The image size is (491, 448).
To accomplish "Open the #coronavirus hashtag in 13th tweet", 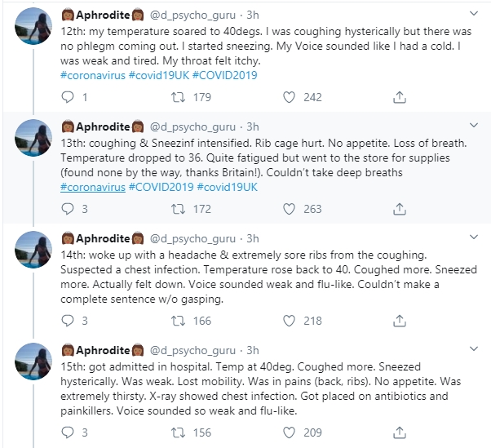I will click(93, 188).
